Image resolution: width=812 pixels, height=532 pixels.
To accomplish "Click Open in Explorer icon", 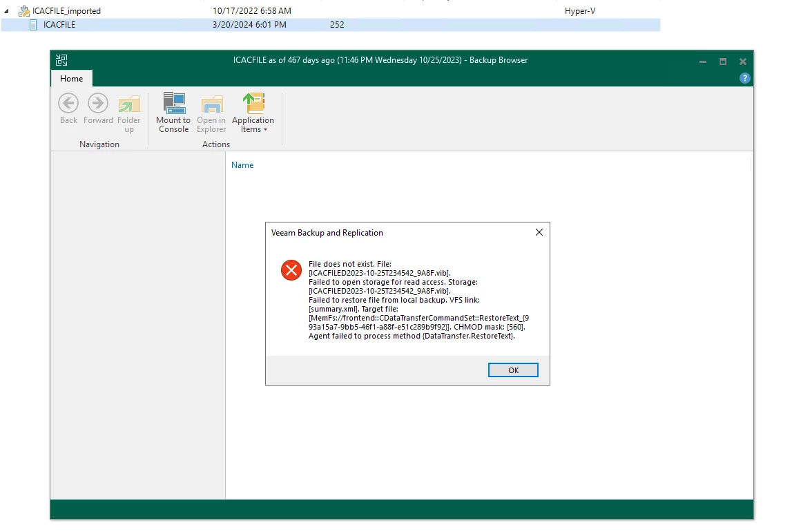I will pos(211,104).
